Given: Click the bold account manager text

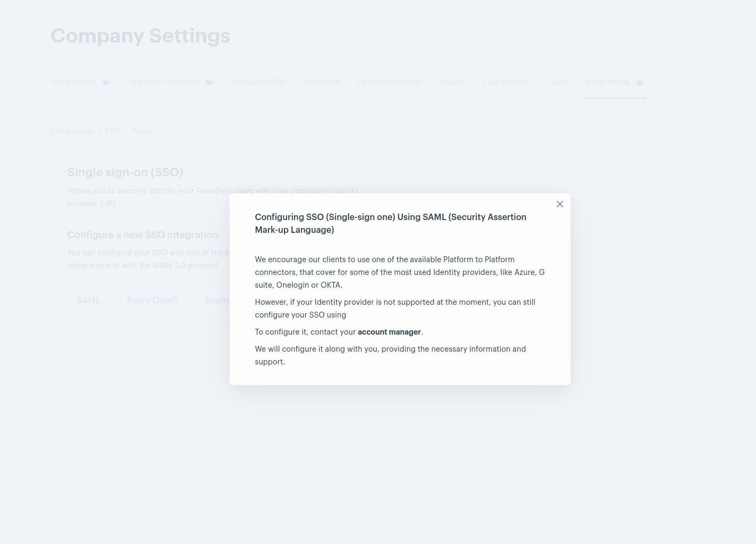Looking at the screenshot, I should tap(389, 332).
